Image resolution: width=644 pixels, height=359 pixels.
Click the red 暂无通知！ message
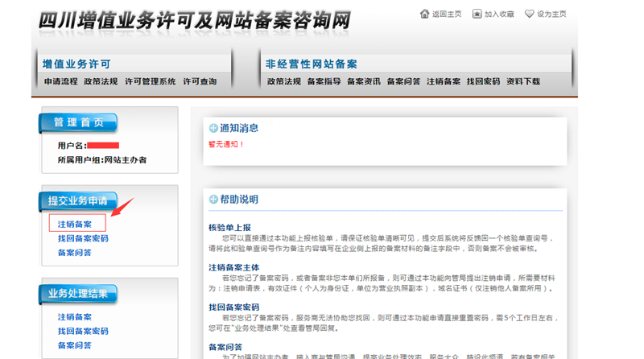[226, 145]
